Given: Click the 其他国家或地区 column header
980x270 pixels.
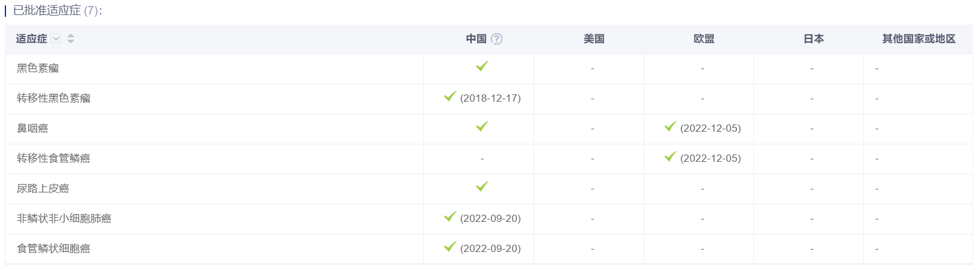Looking at the screenshot, I should click(919, 38).
